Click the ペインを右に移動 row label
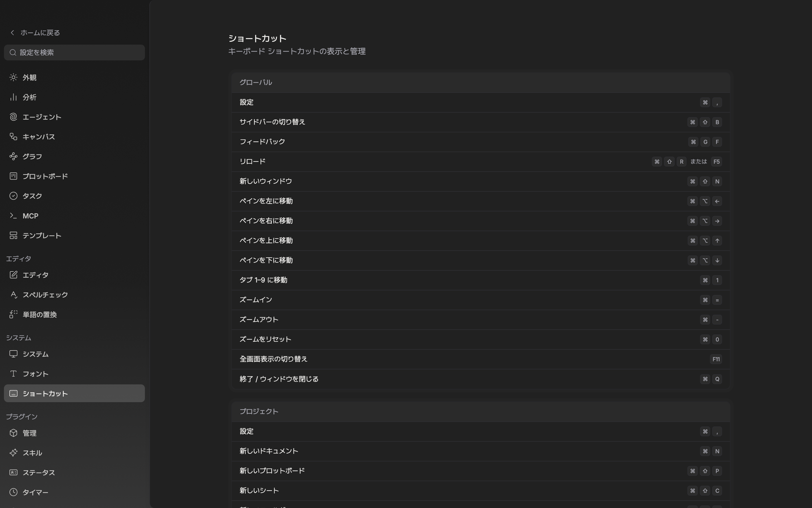812x508 pixels. click(266, 221)
